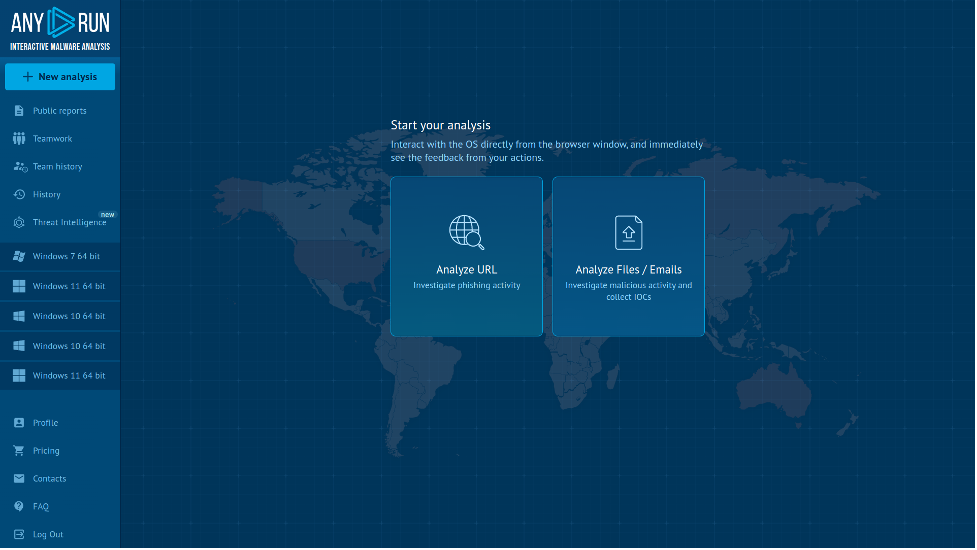Image resolution: width=977 pixels, height=550 pixels.
Task: Open Public reports from the sidebar
Action: click(x=60, y=111)
